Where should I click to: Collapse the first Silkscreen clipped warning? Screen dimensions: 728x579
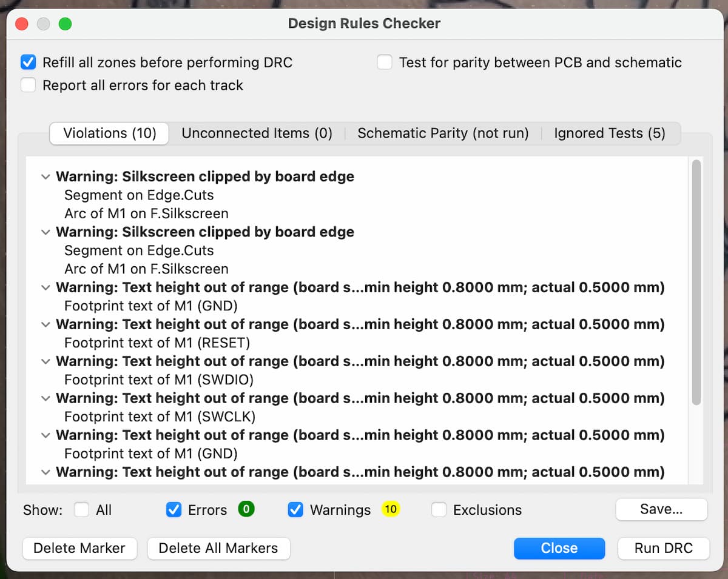tap(45, 177)
